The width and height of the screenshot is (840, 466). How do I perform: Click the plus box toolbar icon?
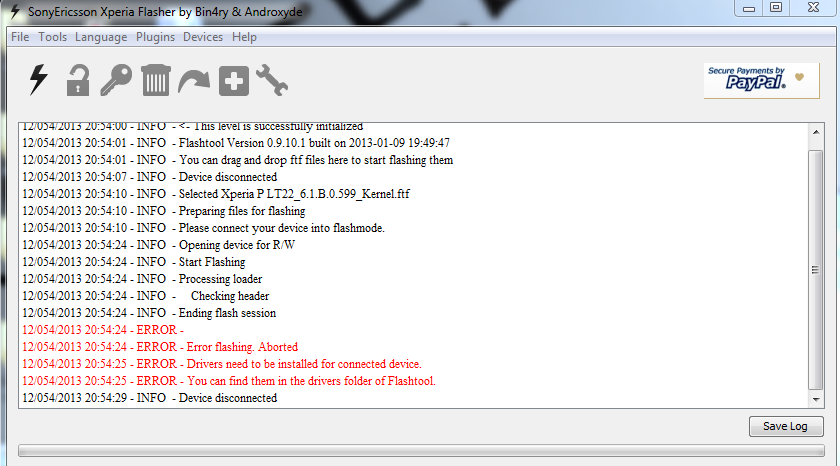coord(234,81)
